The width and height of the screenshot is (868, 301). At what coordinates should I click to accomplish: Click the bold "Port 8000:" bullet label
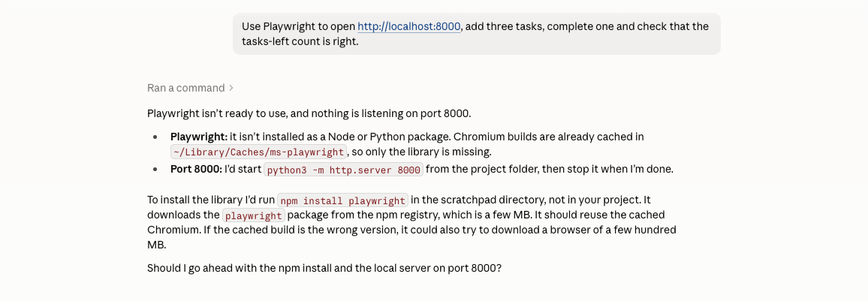(x=196, y=170)
